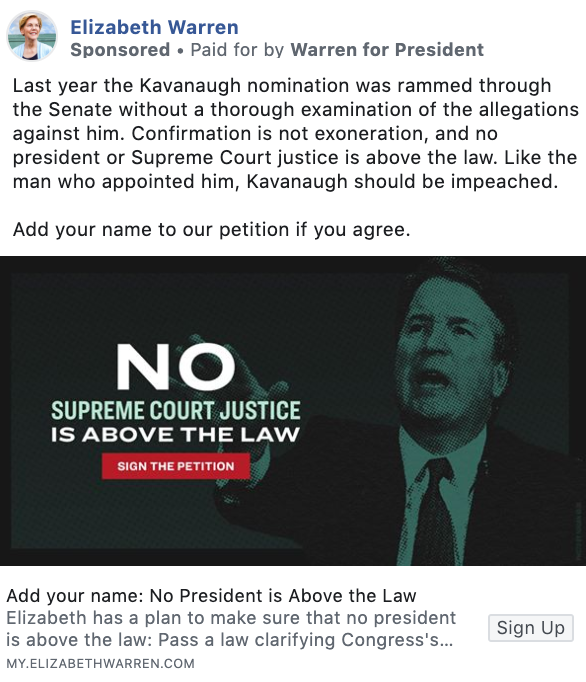586x682 pixels.
Task: Click the red SIGN THE PETITION button
Action: tap(176, 466)
